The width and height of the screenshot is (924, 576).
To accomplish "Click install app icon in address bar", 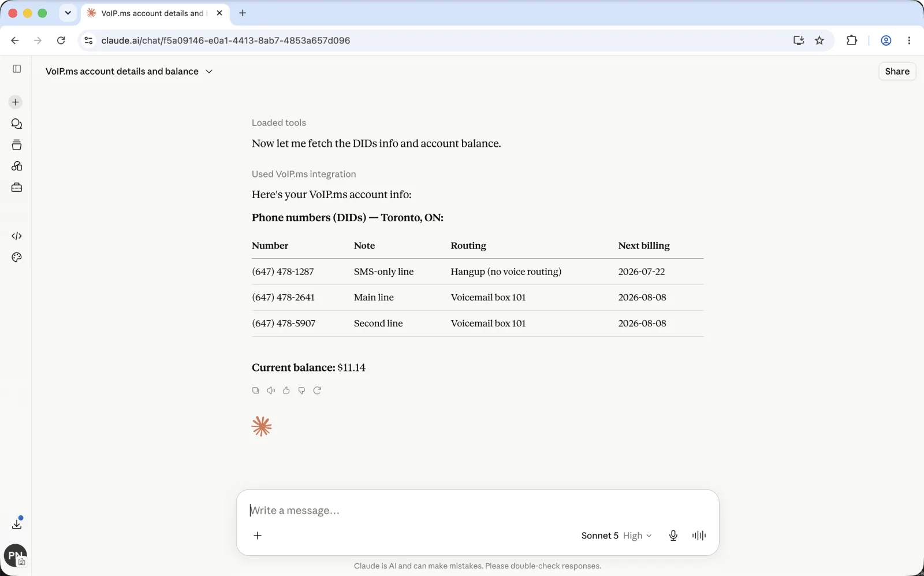I will (799, 40).
